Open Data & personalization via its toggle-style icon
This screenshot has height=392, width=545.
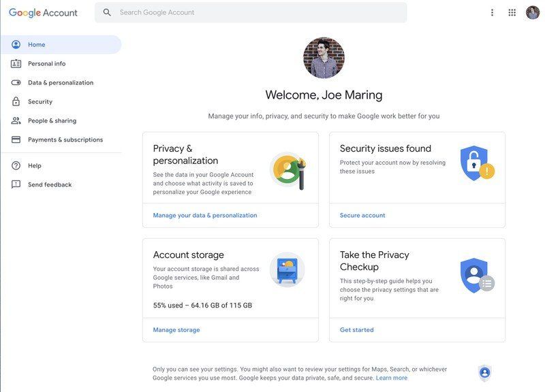point(17,82)
